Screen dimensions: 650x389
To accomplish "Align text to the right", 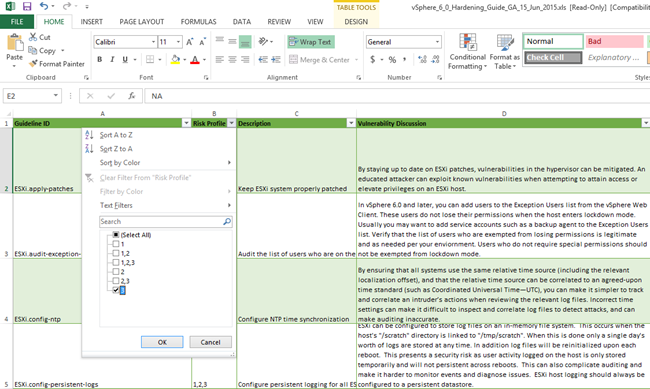I will 245,60.
